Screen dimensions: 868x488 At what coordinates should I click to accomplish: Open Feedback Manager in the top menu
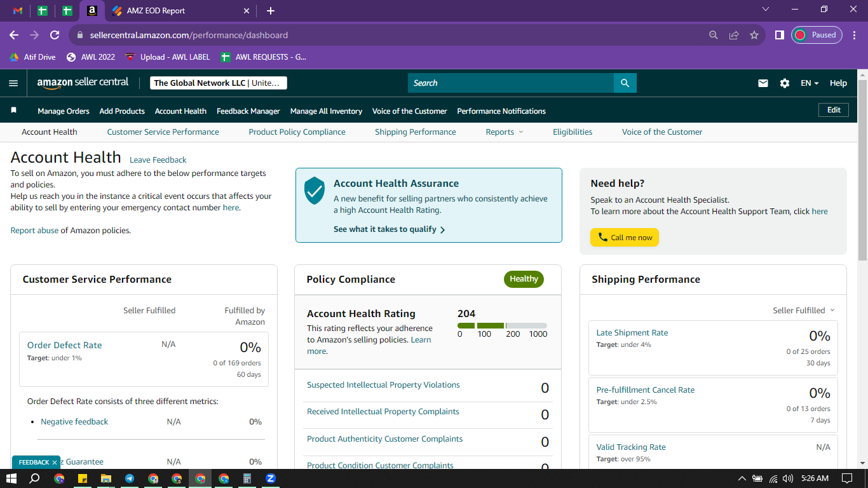(248, 111)
